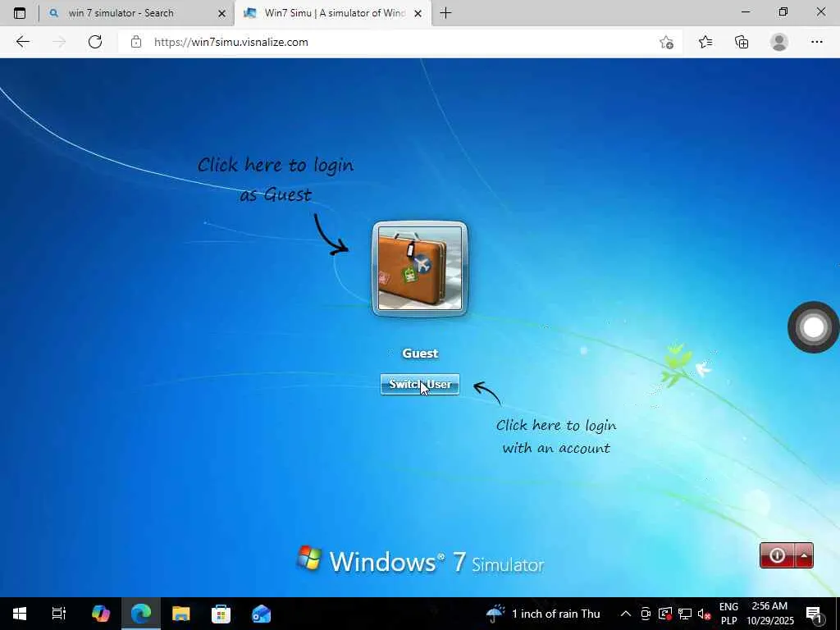Open the notification center icon
The image size is (840, 630).
click(x=815, y=614)
